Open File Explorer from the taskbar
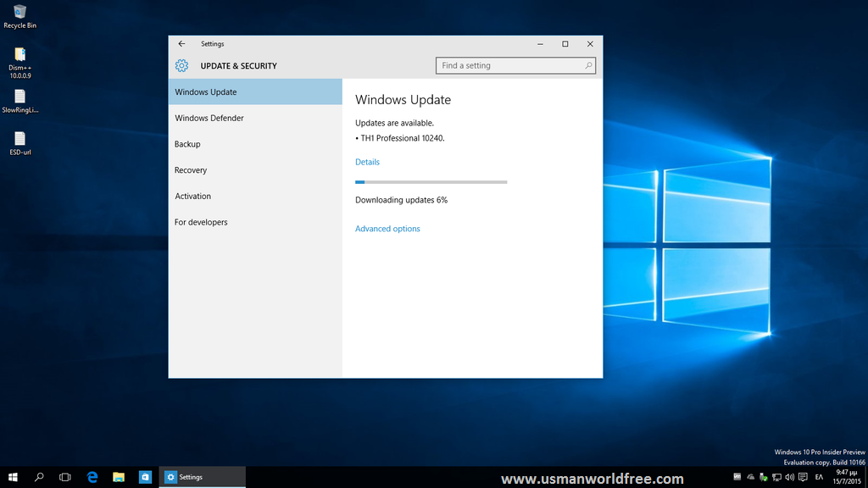 119,477
